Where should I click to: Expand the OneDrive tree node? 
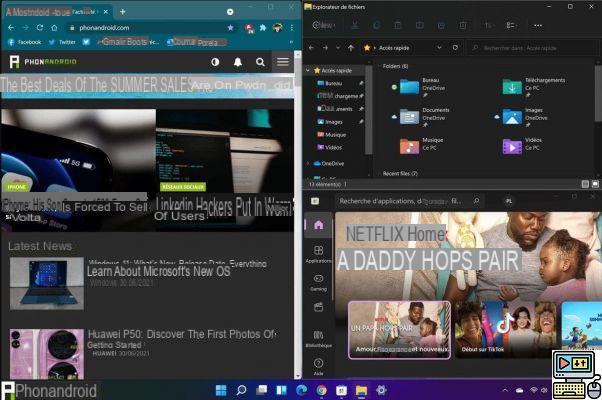pos(308,164)
